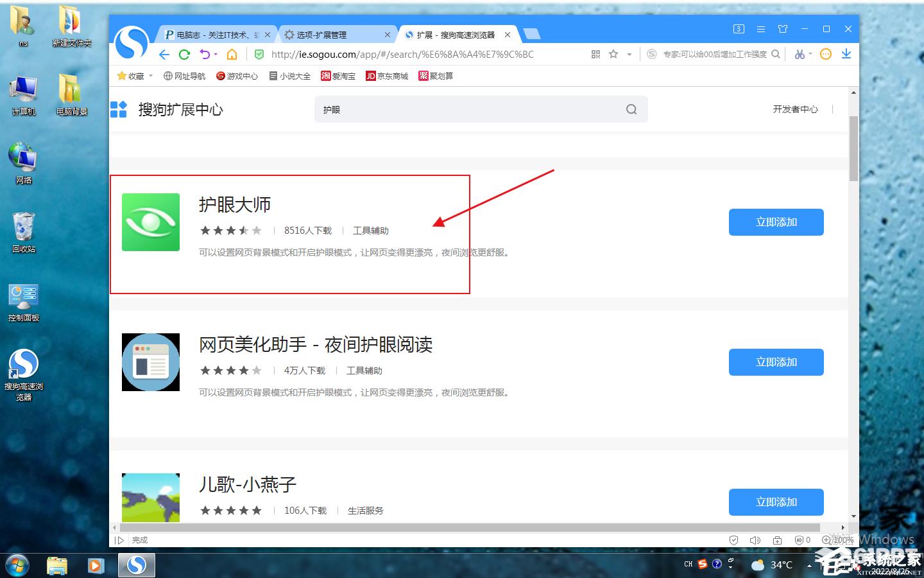
Task: Open the 聚划算 bookmark
Action: click(436, 76)
